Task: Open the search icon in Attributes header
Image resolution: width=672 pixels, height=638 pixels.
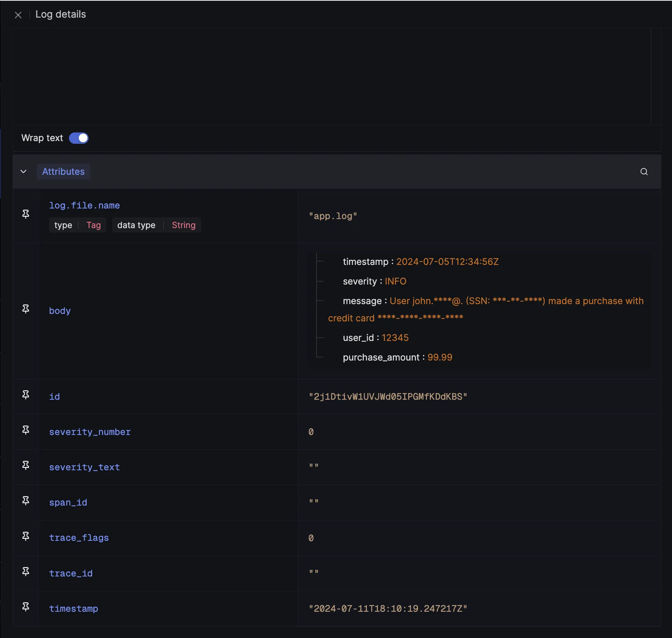Action: click(x=644, y=172)
